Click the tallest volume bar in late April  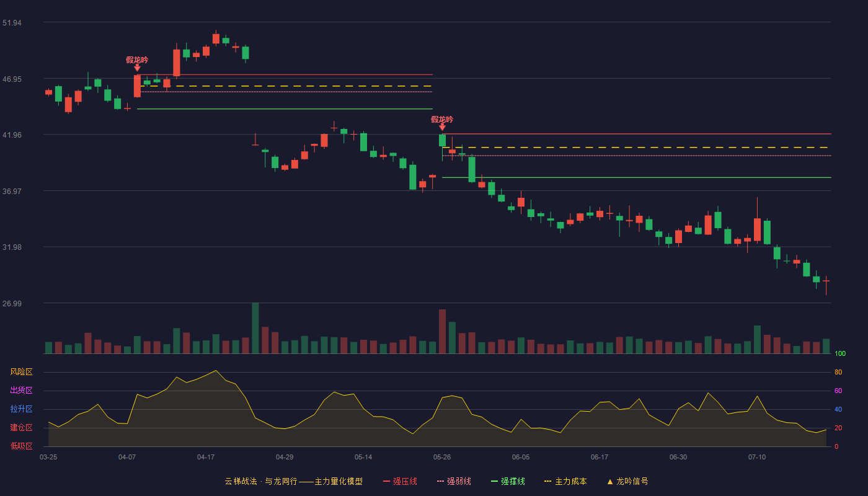pos(255,328)
